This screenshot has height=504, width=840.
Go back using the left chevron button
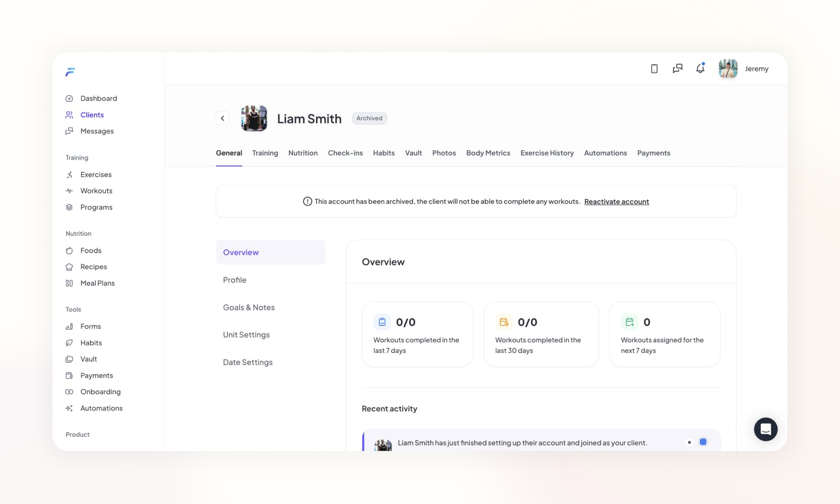click(x=223, y=119)
